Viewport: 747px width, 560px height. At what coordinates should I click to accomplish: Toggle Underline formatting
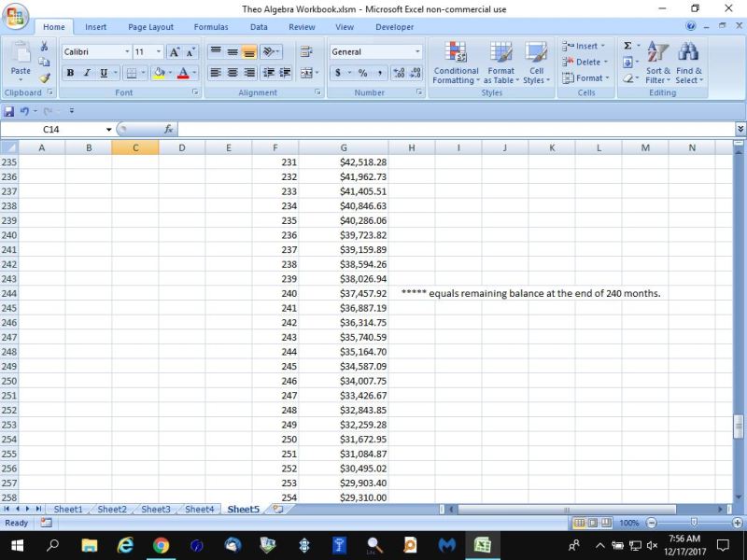click(x=104, y=73)
